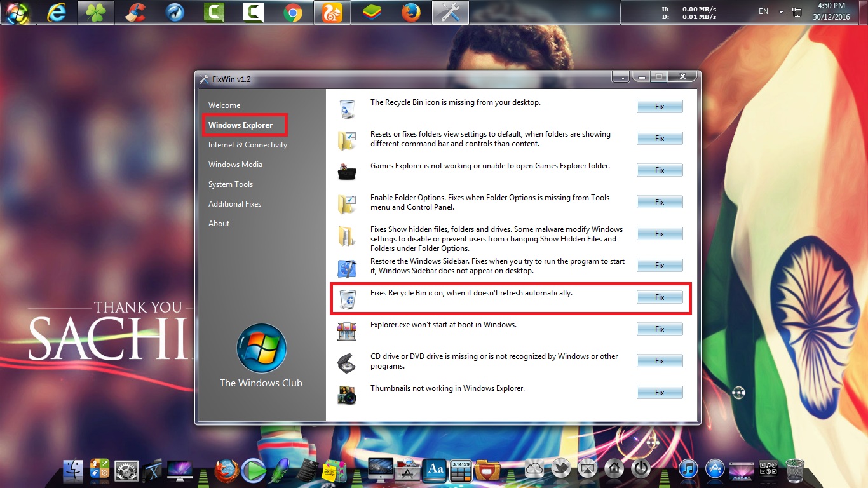Click the Firefox globe in the dock

(226, 471)
